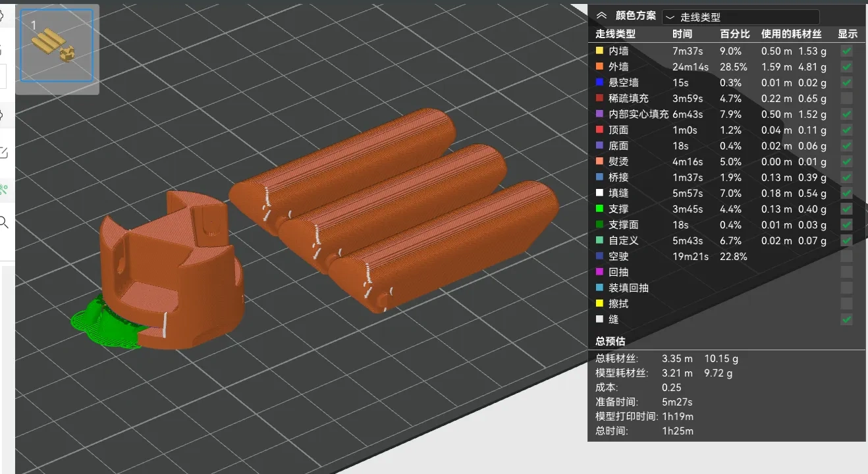Click the 走线类型 column header
This screenshot has width=868, height=474.
[x=615, y=34]
